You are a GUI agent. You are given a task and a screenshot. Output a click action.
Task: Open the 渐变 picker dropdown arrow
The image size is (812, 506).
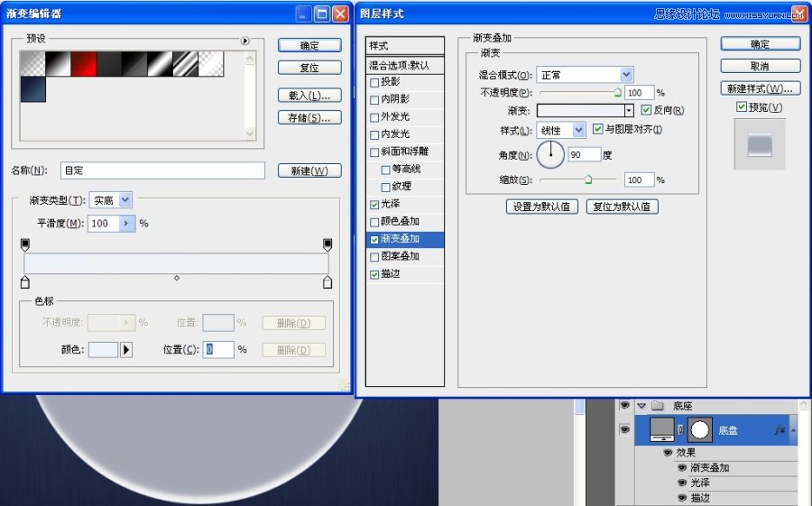click(629, 110)
